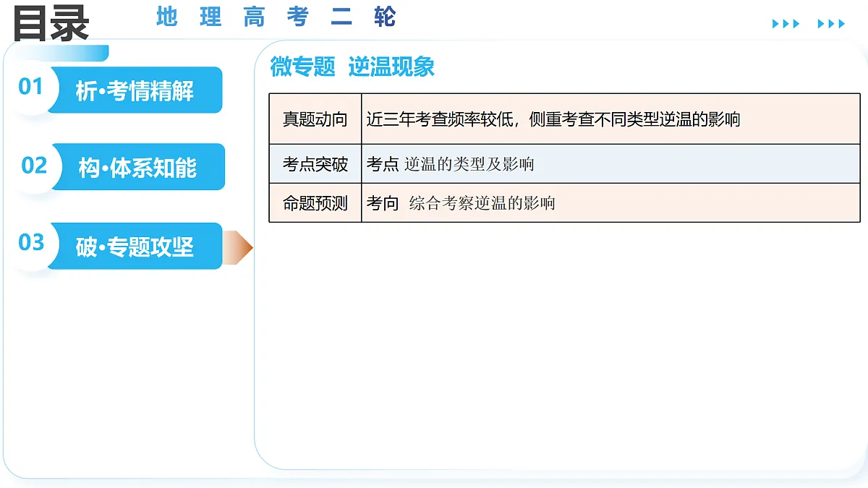Select the 真题动向 table cell
The image size is (868, 488).
click(315, 119)
